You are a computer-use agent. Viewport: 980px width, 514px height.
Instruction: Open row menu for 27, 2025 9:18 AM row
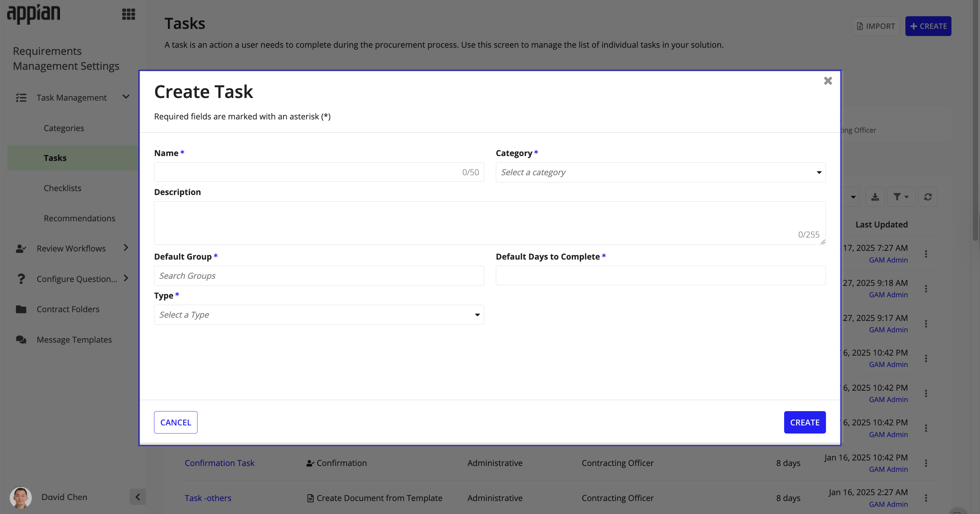coord(926,288)
